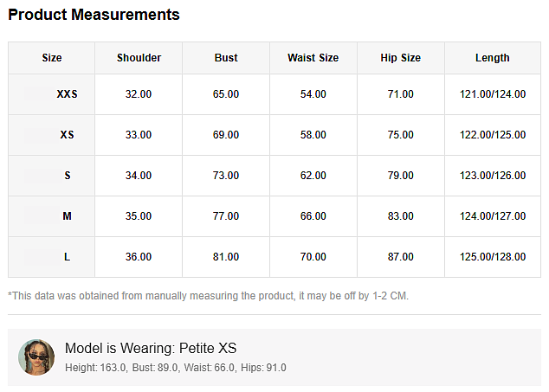Click the "Model is Wearing: Petite XS" text
549x392 pixels.
pos(151,349)
